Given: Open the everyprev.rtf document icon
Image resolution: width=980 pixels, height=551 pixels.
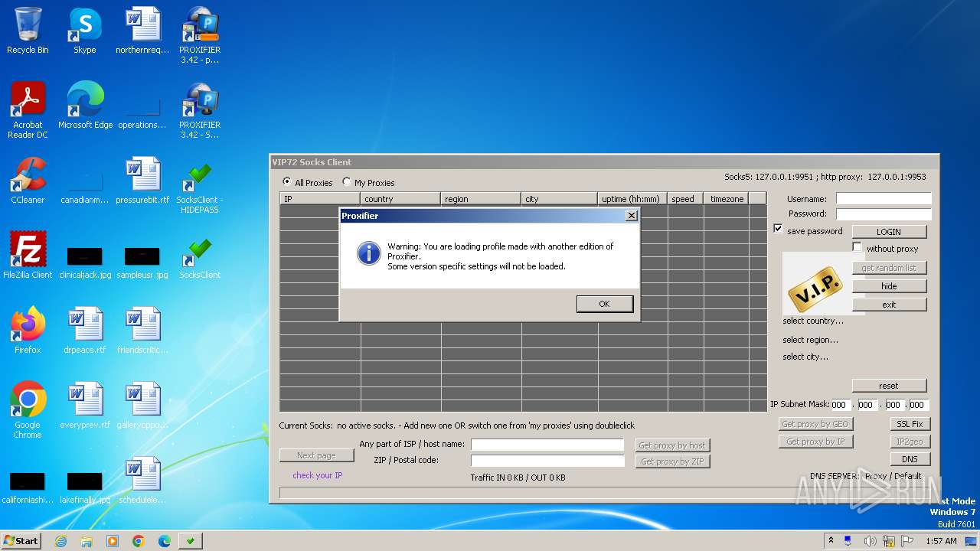Looking at the screenshot, I should click(x=85, y=406).
